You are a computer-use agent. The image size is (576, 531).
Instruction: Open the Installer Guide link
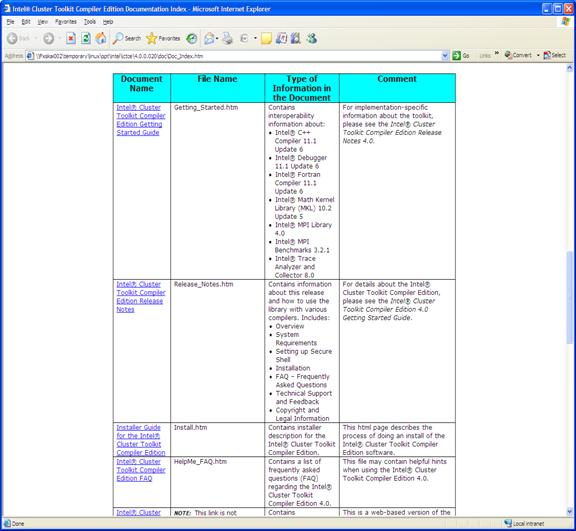point(141,440)
